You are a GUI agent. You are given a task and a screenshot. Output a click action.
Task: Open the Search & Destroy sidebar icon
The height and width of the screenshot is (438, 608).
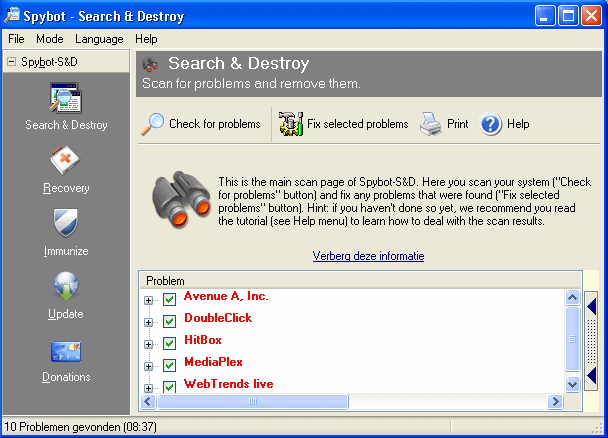tap(66, 98)
